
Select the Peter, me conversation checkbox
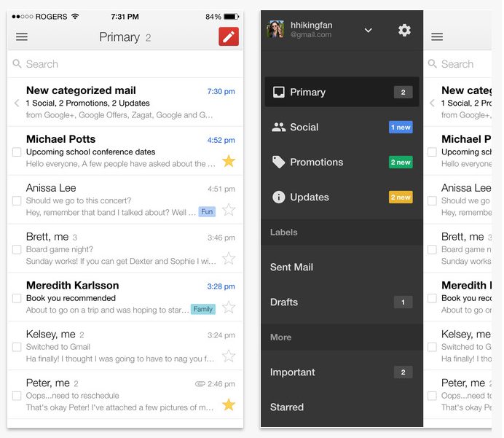[17, 396]
